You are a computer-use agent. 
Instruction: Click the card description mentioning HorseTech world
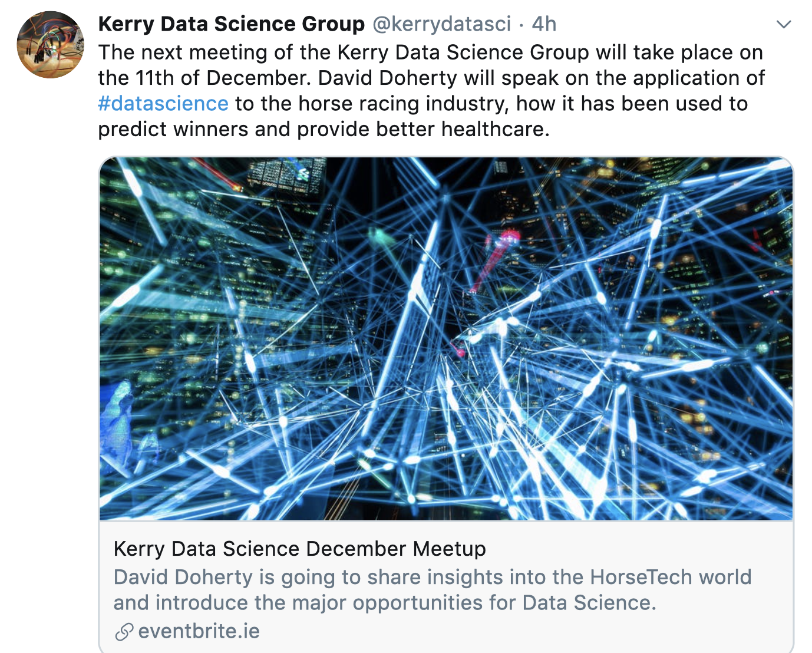click(432, 589)
